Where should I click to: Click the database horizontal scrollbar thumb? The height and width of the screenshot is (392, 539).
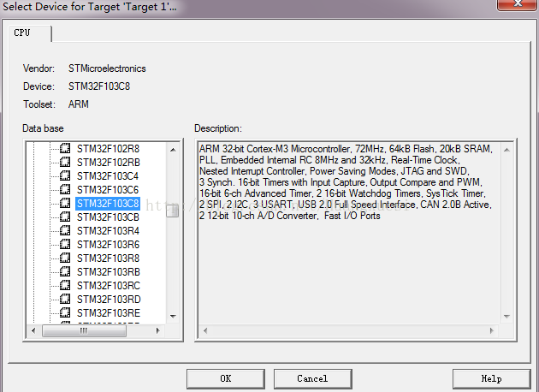[84, 330]
